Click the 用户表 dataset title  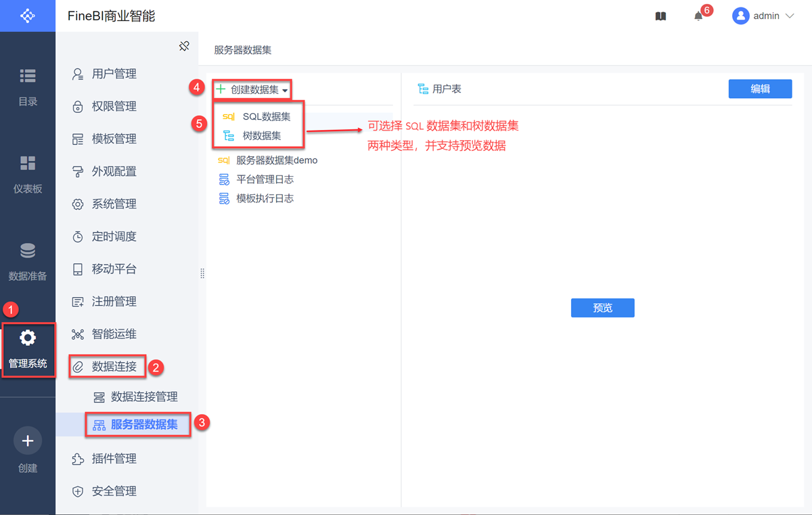447,89
